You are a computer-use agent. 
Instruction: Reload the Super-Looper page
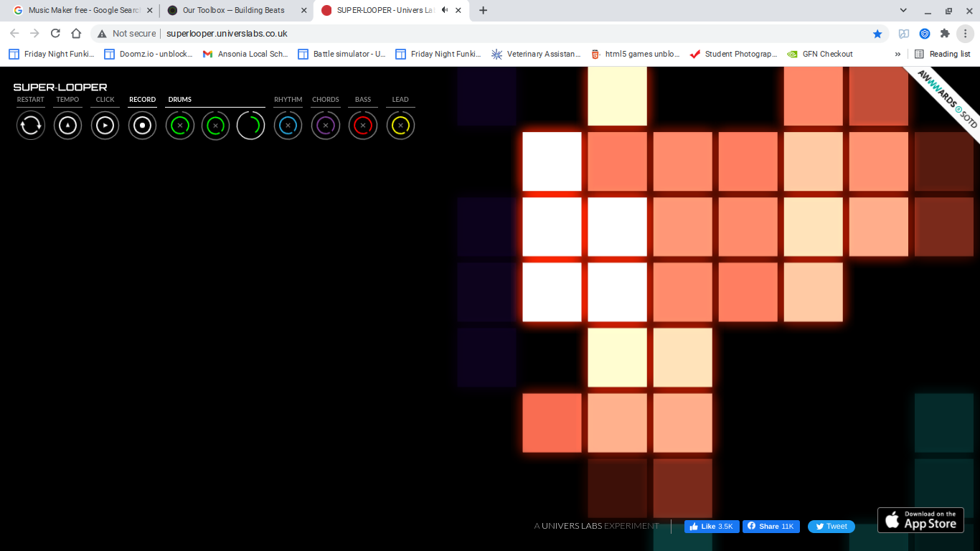coord(55,34)
